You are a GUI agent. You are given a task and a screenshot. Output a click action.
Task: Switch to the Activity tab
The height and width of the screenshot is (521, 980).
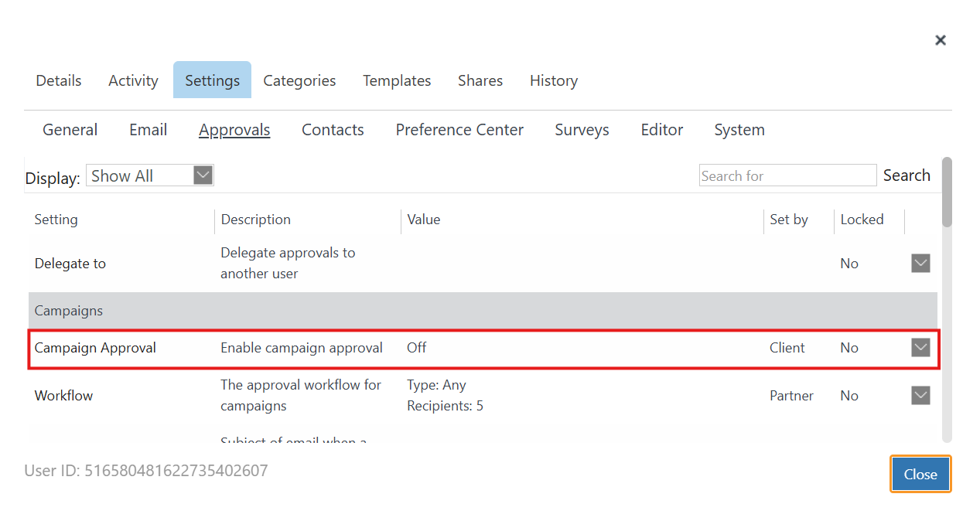133,80
